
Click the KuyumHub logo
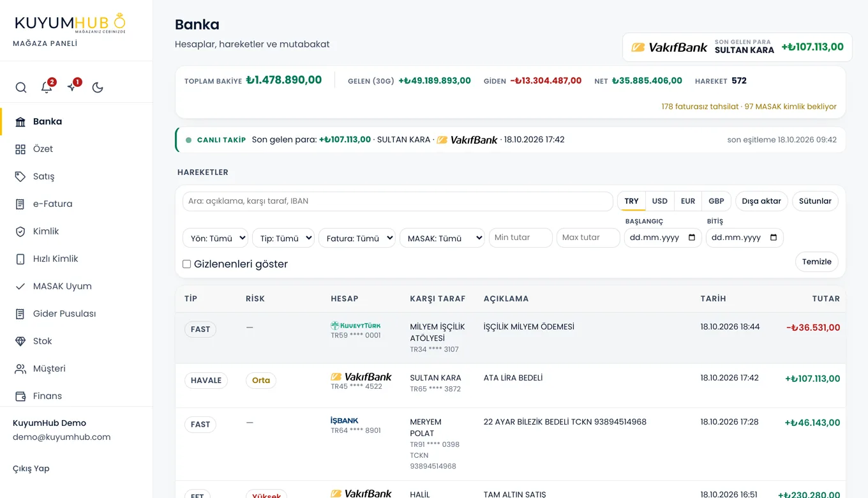(x=70, y=24)
